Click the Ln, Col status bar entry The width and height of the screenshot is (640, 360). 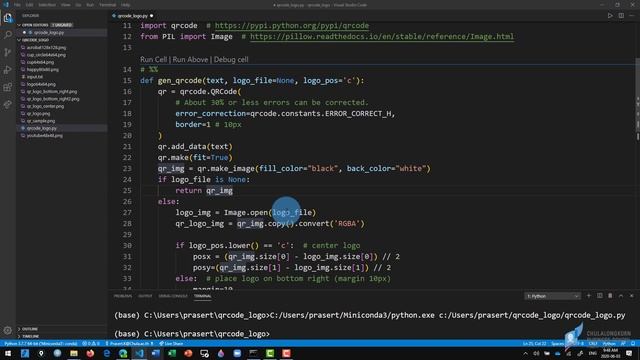click(x=534, y=344)
